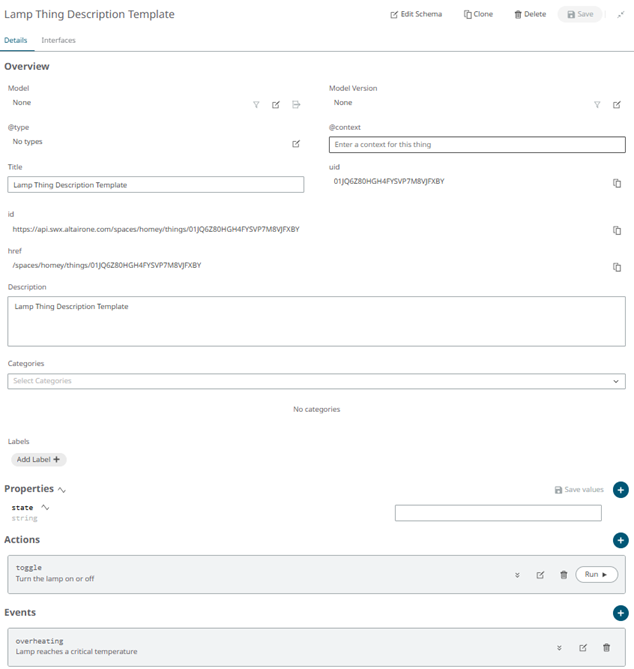Click the @context input field
Image resolution: width=634 pixels, height=669 pixels.
click(x=477, y=145)
